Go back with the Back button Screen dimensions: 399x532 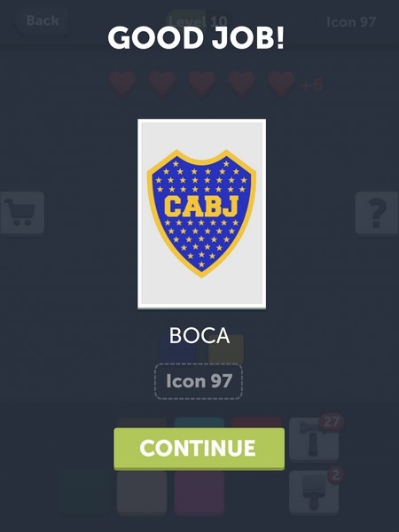pos(43,20)
